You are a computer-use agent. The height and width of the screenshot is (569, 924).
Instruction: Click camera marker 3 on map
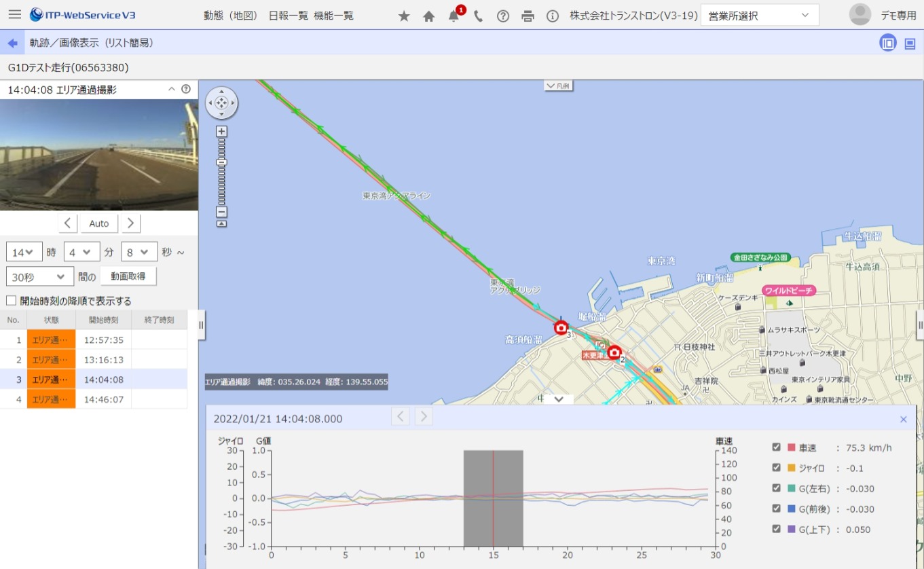pyautogui.click(x=561, y=328)
